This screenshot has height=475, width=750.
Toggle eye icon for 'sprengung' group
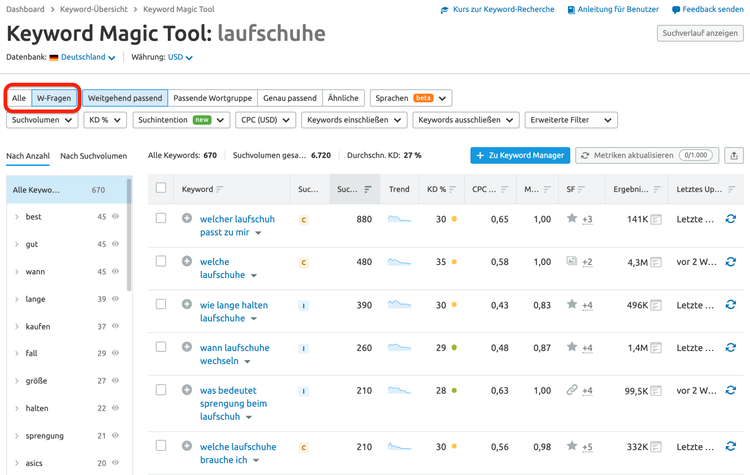click(115, 435)
